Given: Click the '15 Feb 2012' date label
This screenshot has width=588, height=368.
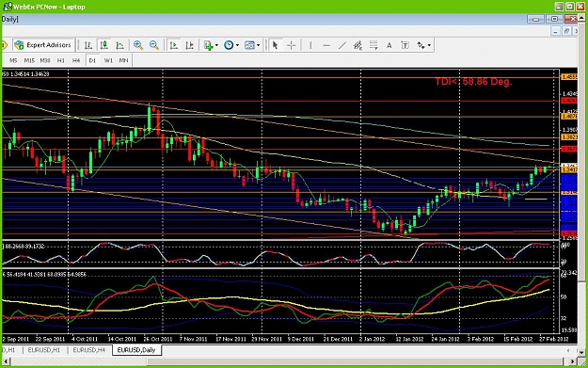Looking at the screenshot, I should click(x=518, y=339).
